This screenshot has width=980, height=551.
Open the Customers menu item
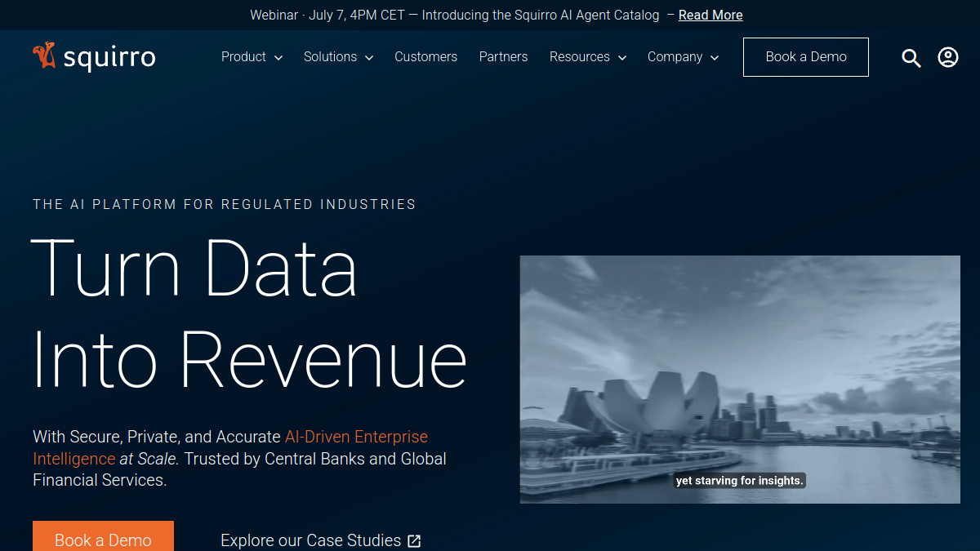[x=425, y=57]
